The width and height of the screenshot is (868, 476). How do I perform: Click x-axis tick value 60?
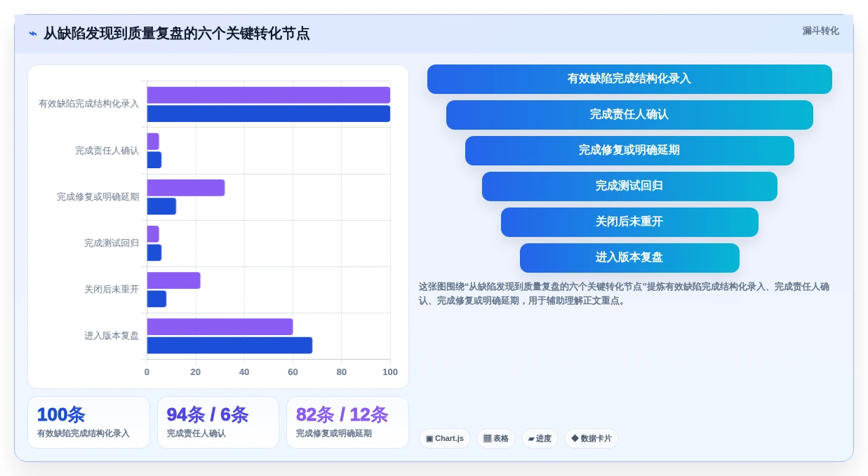[x=293, y=372]
